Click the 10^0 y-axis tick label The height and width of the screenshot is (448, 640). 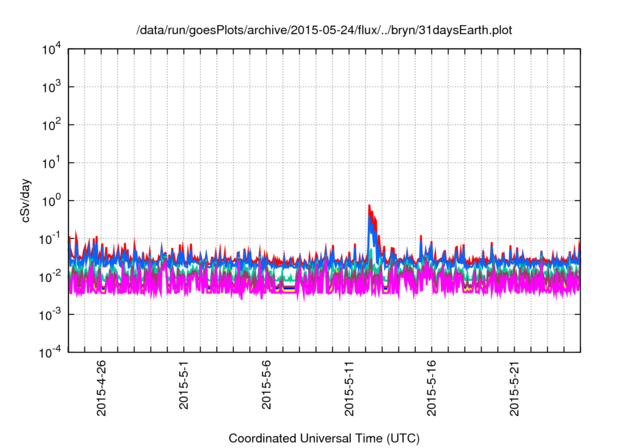tap(52, 200)
